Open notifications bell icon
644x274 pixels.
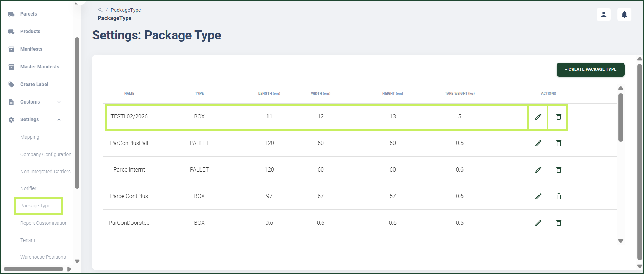tap(624, 14)
